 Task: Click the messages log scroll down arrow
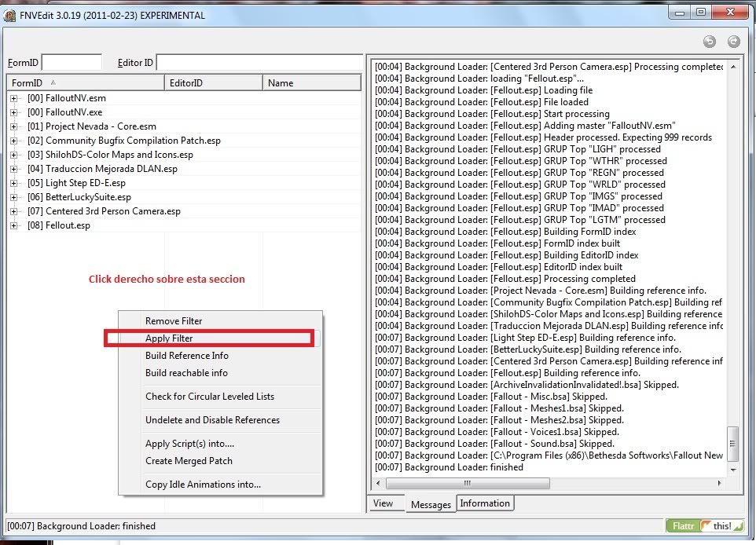733,470
